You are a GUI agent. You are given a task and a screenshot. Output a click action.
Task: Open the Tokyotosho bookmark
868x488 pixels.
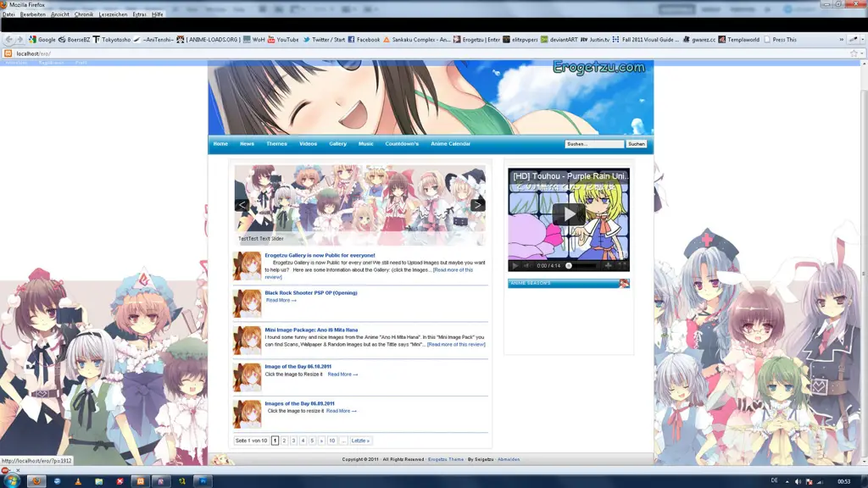112,40
